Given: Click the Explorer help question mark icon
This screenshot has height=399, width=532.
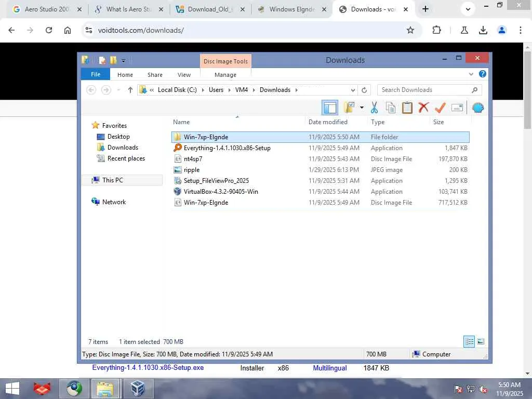Looking at the screenshot, I should 482,74.
